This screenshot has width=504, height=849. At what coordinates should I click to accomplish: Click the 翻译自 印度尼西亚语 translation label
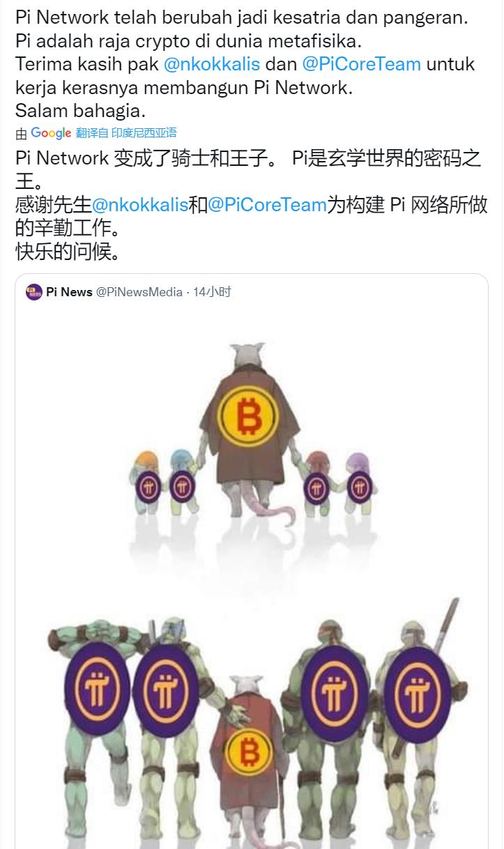coord(126,132)
